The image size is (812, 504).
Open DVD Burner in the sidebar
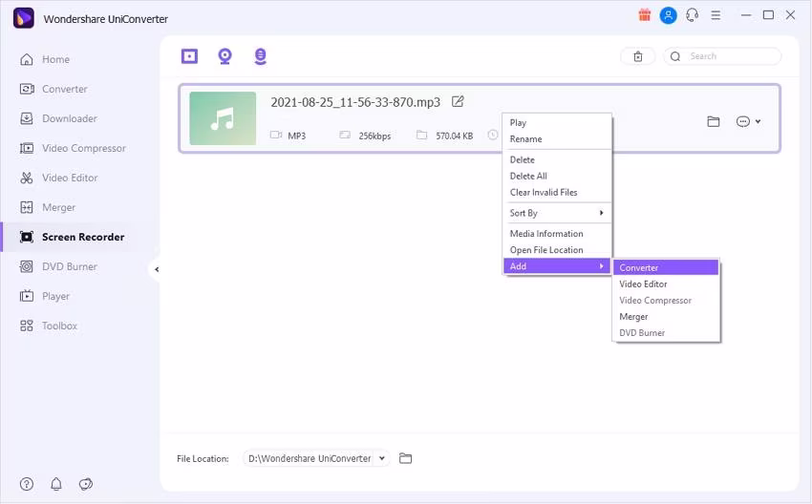(58, 266)
